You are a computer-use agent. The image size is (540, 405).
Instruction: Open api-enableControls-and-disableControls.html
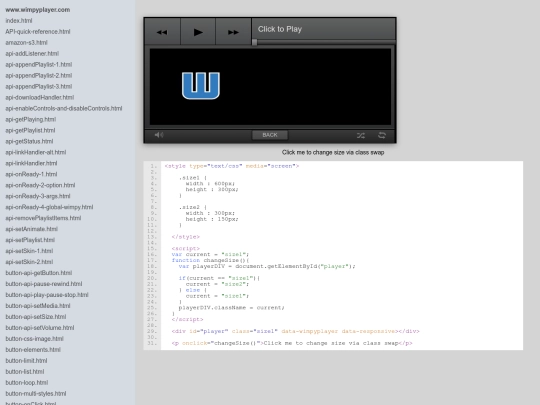(x=64, y=108)
